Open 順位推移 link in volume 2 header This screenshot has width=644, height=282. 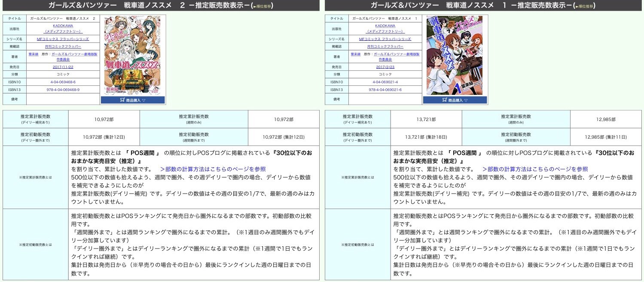(x=263, y=6)
